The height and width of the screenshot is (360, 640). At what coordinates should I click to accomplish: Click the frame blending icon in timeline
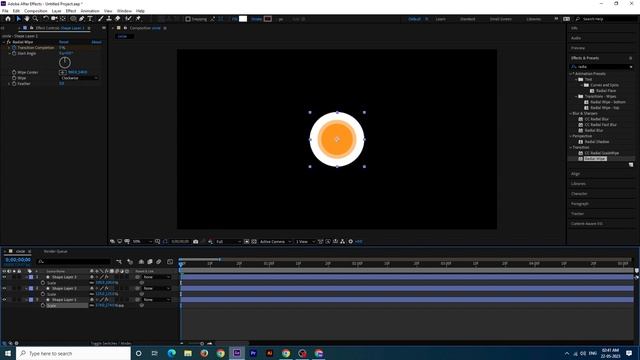coord(150,262)
